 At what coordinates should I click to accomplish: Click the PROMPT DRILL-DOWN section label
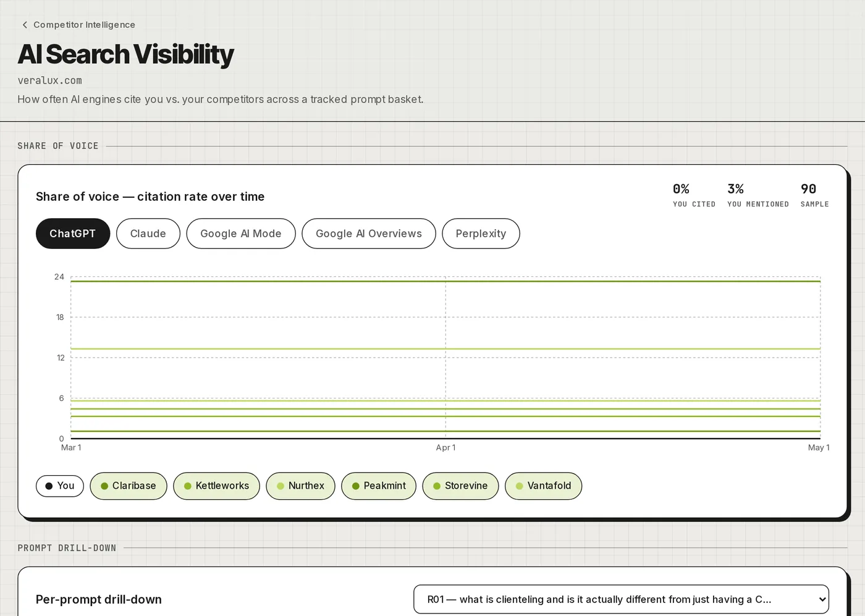point(67,548)
